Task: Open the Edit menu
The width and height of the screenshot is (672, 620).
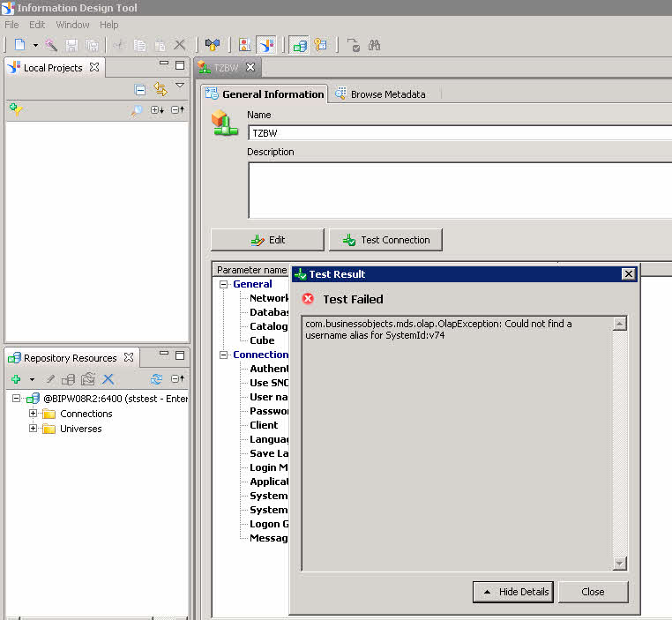Action: click(x=37, y=25)
